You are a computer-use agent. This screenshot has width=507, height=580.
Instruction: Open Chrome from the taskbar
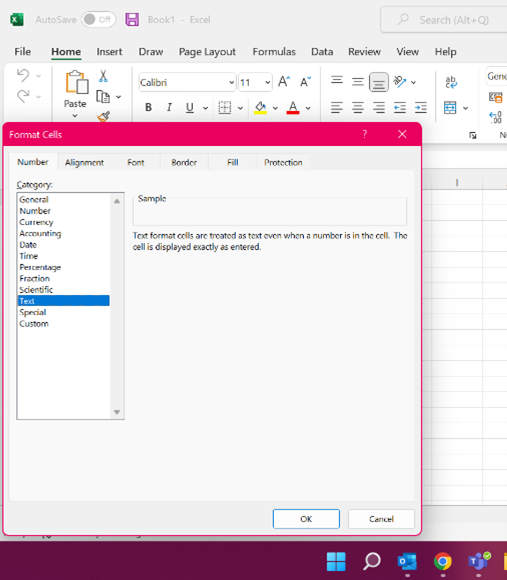[442, 561]
